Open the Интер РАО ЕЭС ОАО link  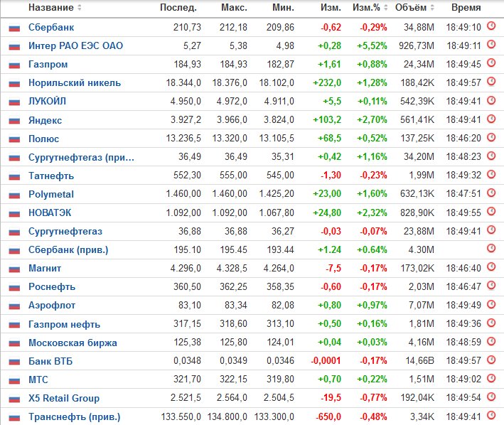coord(75,45)
